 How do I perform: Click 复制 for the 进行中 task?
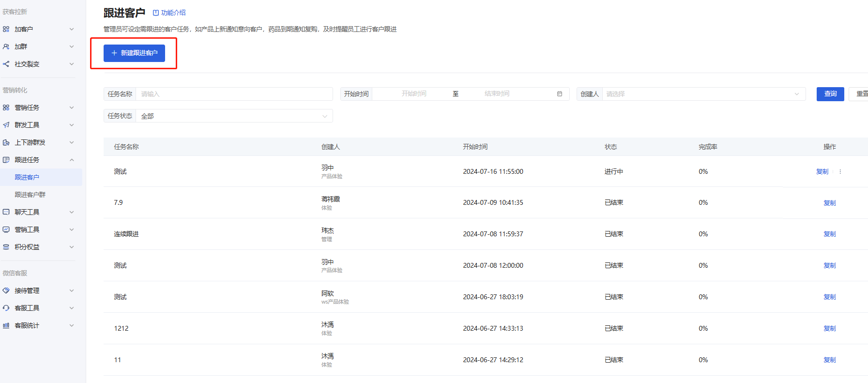pos(822,171)
